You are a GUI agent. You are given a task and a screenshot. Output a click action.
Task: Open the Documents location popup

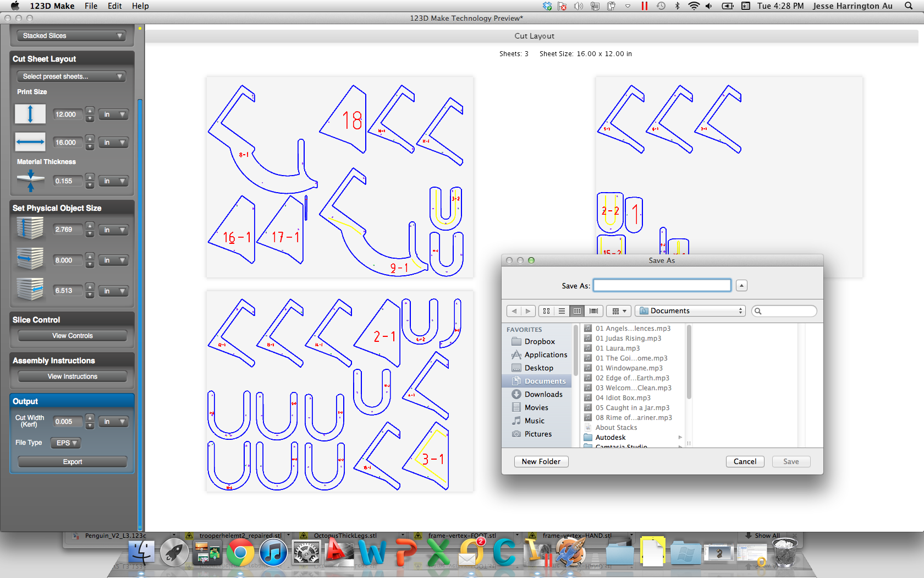690,311
